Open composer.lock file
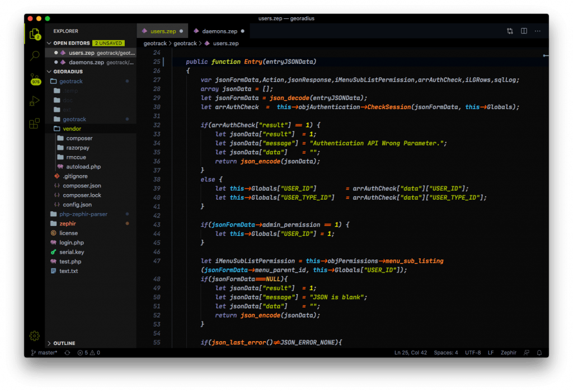The image size is (573, 392). click(91, 195)
